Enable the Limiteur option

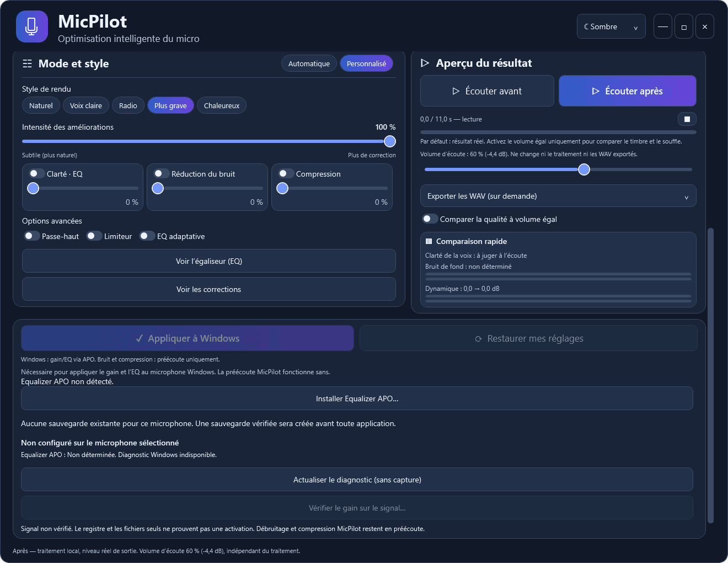(94, 236)
